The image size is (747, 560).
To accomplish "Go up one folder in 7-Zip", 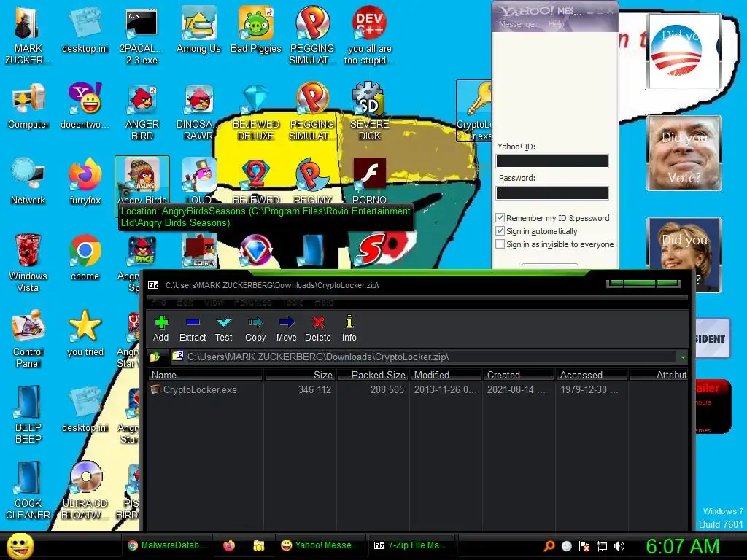I will 155,357.
